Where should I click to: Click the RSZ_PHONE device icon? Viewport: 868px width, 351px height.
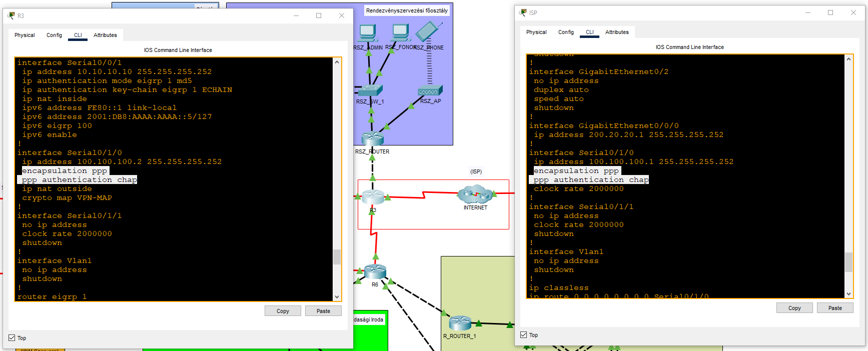point(428,32)
